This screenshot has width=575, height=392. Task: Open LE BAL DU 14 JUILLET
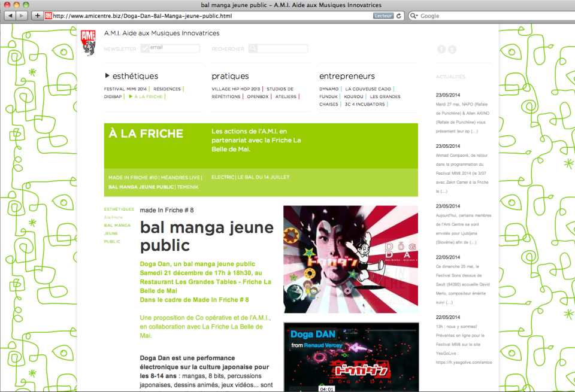coord(264,177)
